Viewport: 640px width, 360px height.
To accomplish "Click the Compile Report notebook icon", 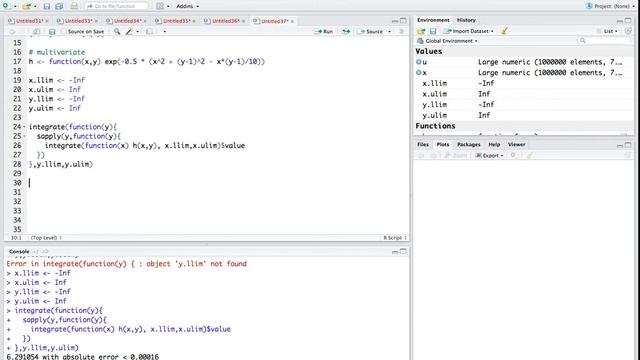I will 149,31.
